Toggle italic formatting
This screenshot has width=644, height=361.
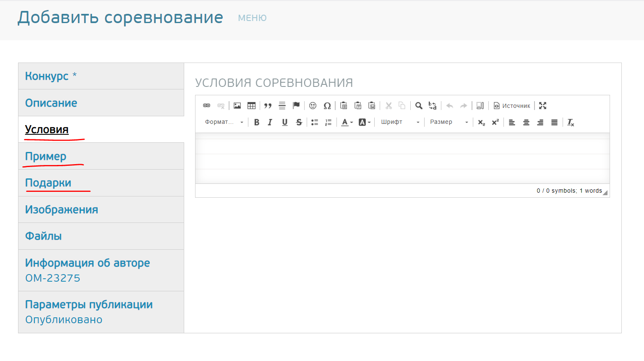pyautogui.click(x=270, y=122)
